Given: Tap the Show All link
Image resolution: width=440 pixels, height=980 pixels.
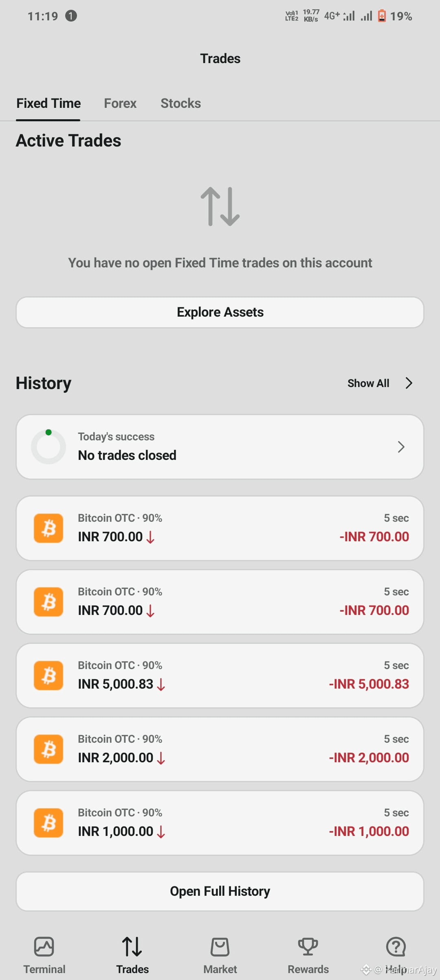Looking at the screenshot, I should (x=368, y=383).
